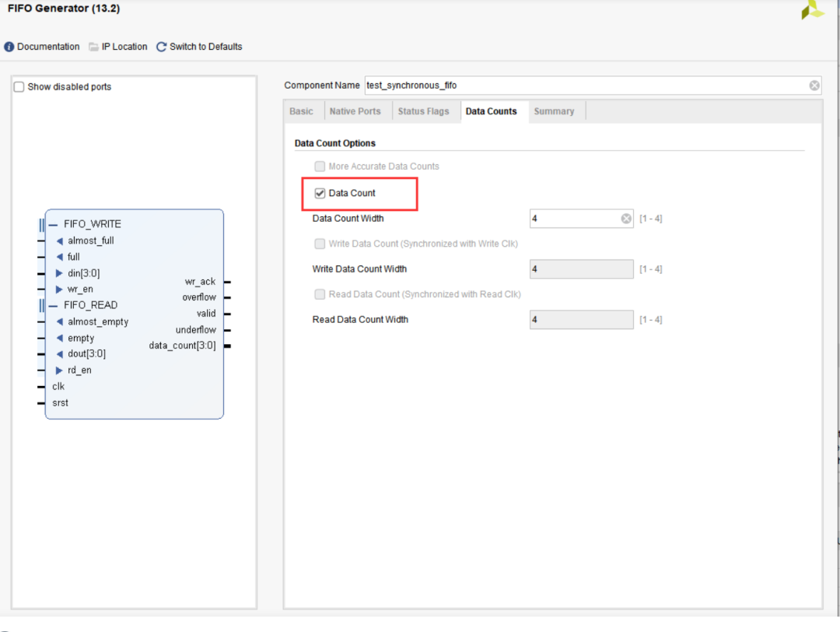Collapse the FIFO_READ interface group
The width and height of the screenshot is (840, 632).
click(x=53, y=305)
